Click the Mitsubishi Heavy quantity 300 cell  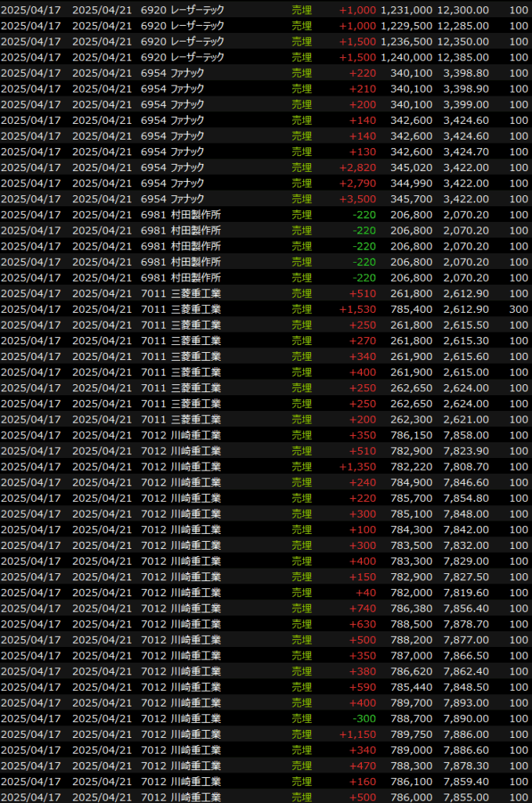518,310
